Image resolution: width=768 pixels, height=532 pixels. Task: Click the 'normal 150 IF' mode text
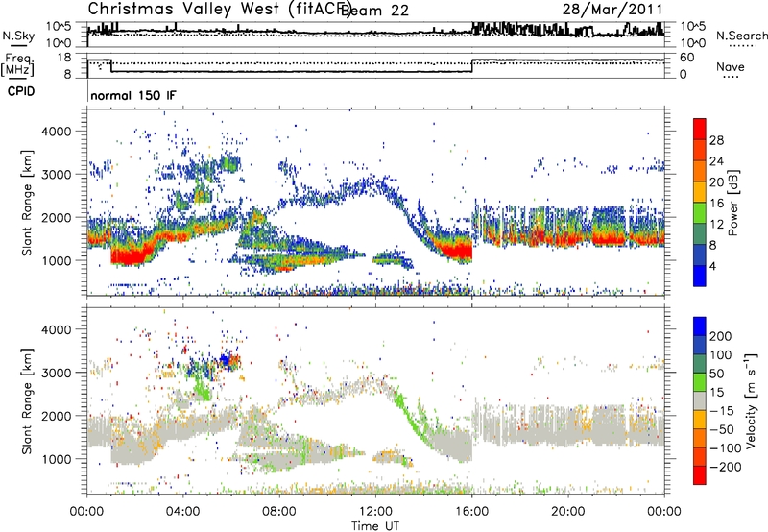pyautogui.click(x=133, y=95)
